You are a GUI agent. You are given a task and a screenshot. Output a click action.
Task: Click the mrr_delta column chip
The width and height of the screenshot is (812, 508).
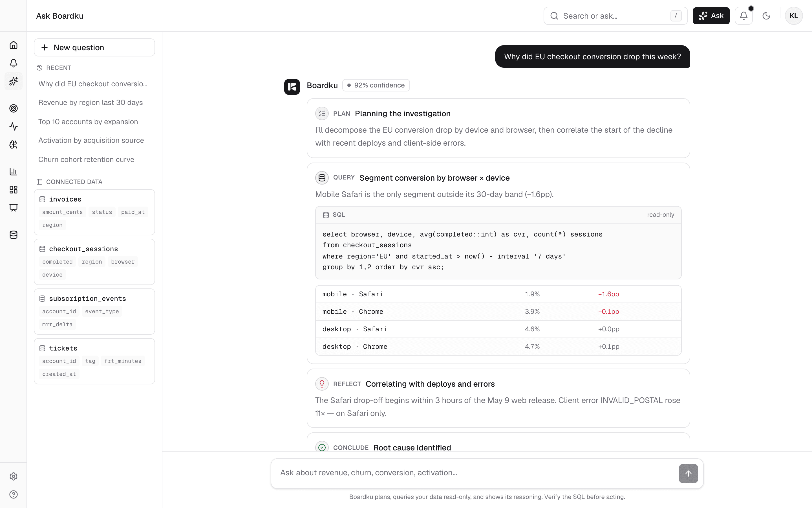point(58,324)
